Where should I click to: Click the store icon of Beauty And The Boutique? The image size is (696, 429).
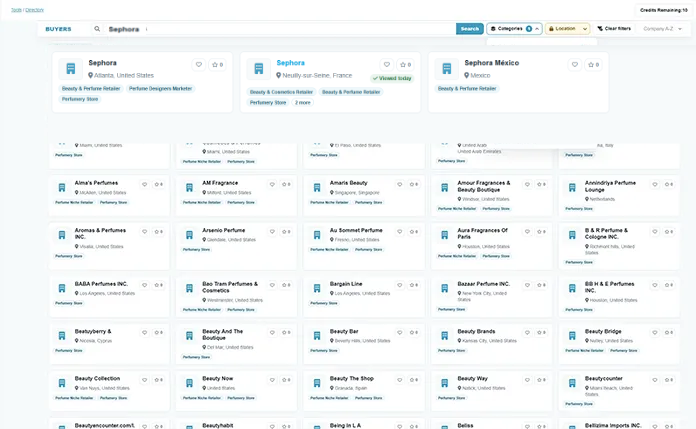tap(190, 336)
